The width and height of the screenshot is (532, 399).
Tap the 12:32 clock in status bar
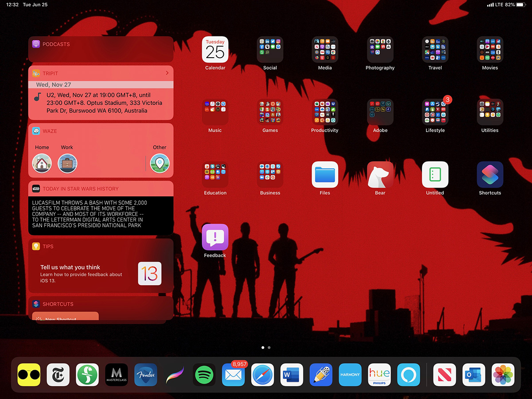click(12, 4)
